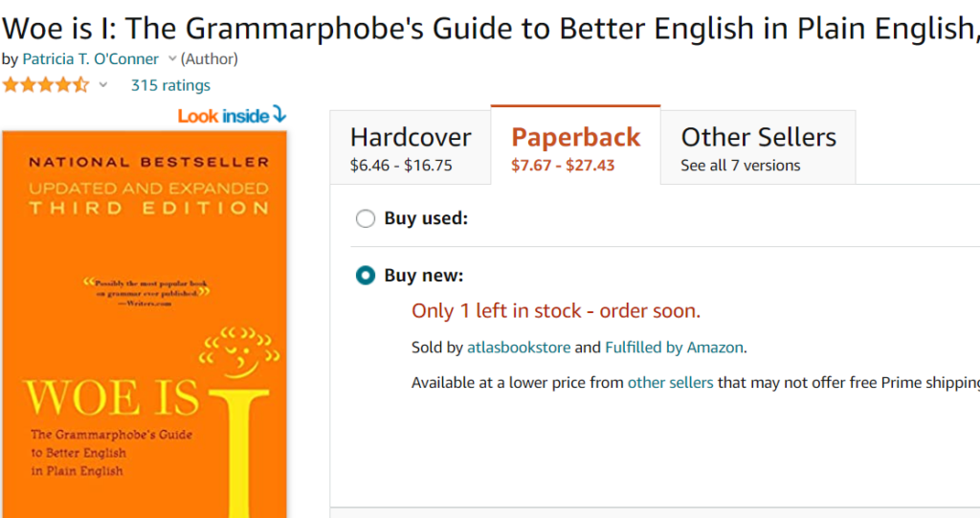Visit the atlasbookstore seller link
980x518 pixels.
coord(519,348)
